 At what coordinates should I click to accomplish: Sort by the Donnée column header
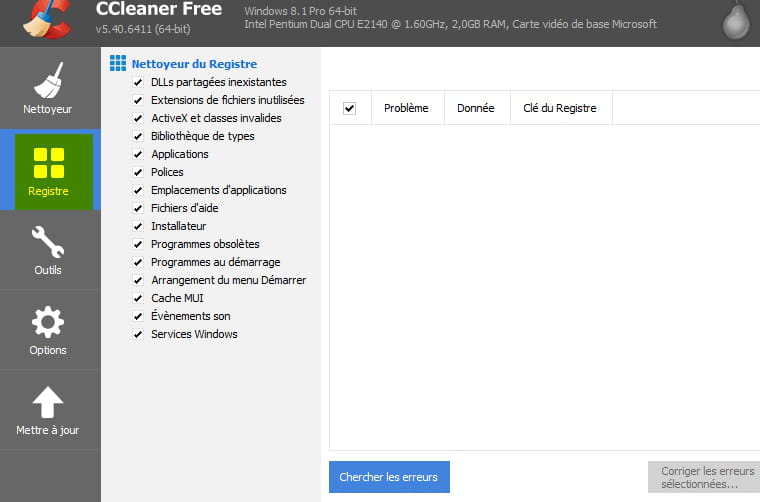click(477, 108)
